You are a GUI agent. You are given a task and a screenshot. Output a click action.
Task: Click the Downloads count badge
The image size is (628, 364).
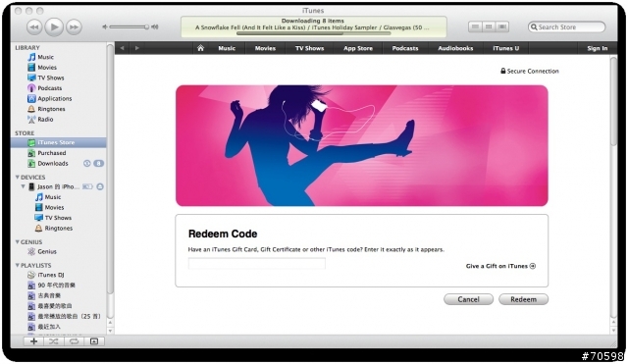click(x=98, y=164)
